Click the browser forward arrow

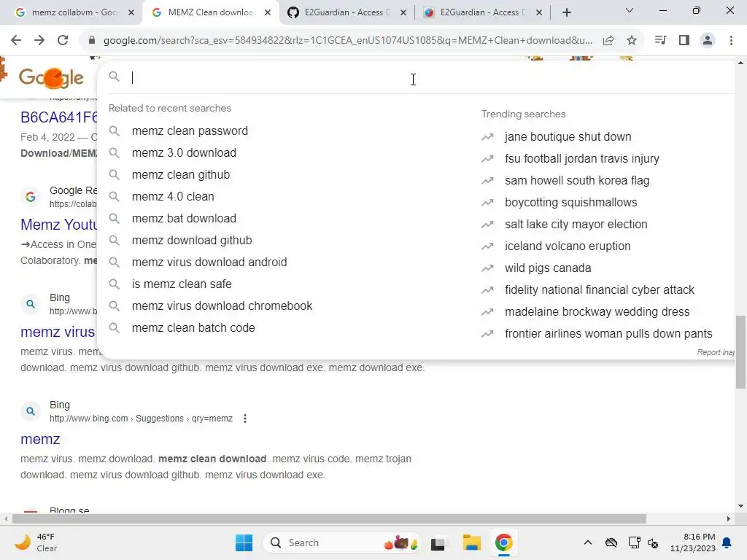tap(39, 41)
